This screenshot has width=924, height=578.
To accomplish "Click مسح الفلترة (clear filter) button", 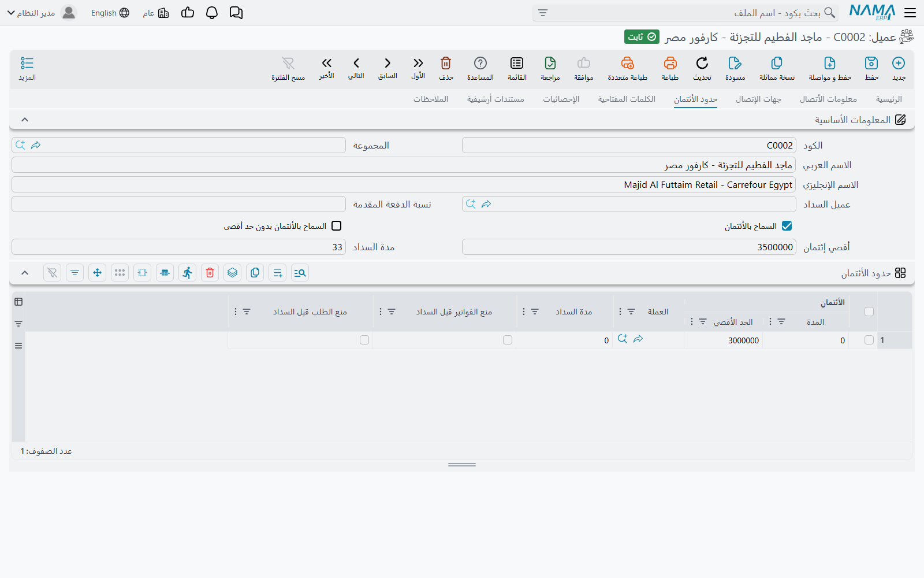I will pyautogui.click(x=288, y=68).
